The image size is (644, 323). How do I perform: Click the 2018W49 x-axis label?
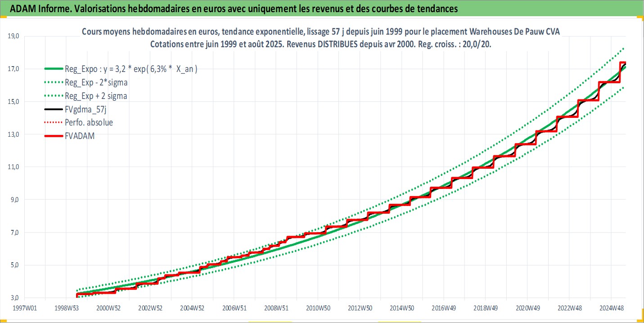coord(485,308)
